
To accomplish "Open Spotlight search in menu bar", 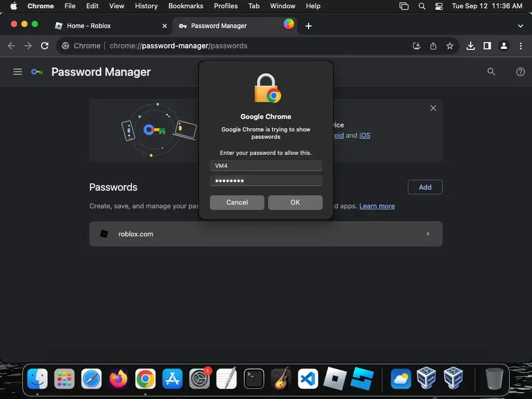I will [x=422, y=6].
